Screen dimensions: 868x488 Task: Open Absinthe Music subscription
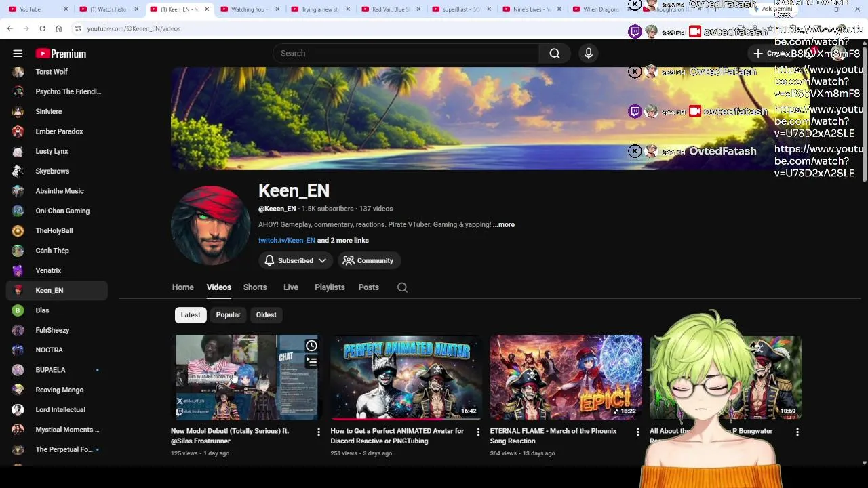pyautogui.click(x=57, y=191)
